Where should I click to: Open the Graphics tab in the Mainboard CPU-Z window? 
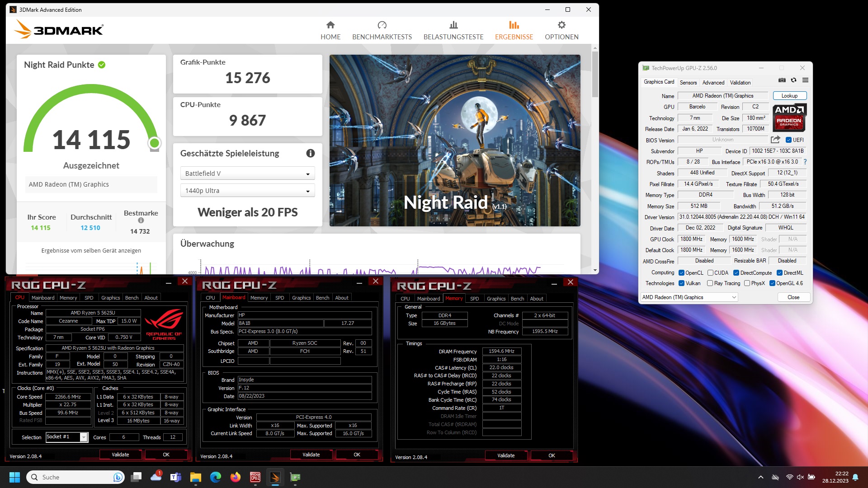[301, 298]
